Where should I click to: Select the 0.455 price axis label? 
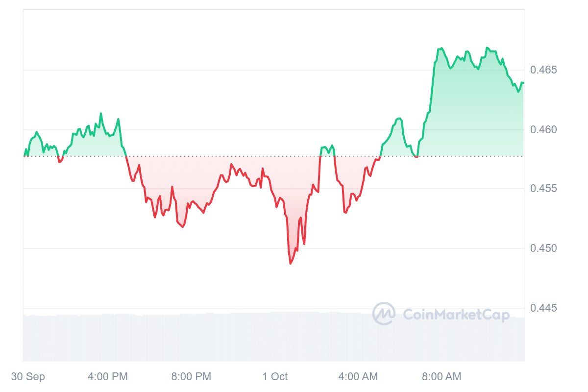pos(543,189)
